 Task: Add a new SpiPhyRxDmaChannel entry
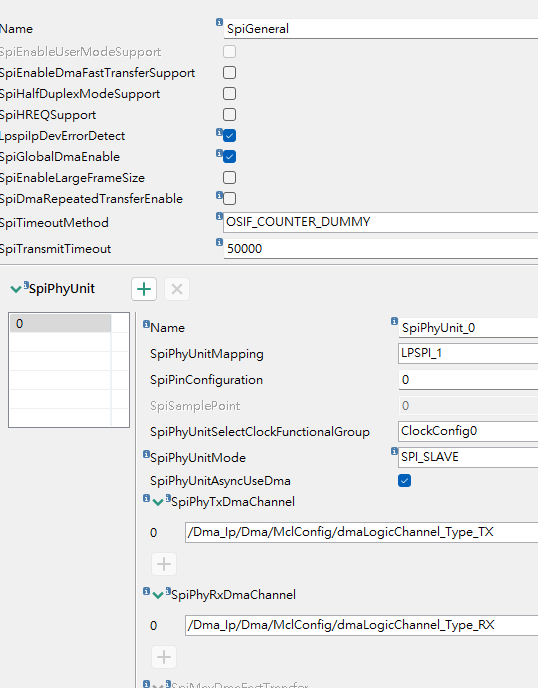pos(164,657)
